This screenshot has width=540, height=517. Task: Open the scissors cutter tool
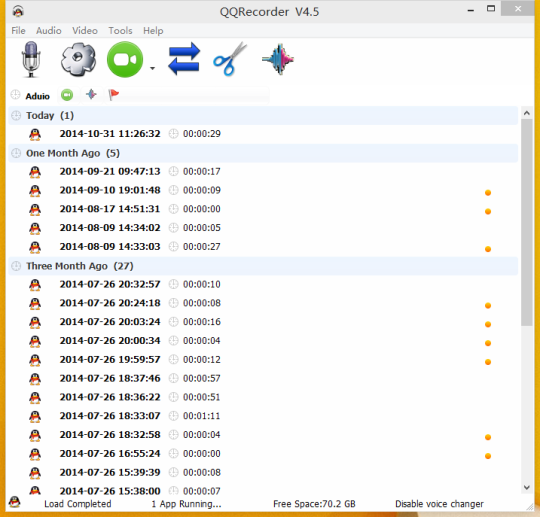pos(230,59)
